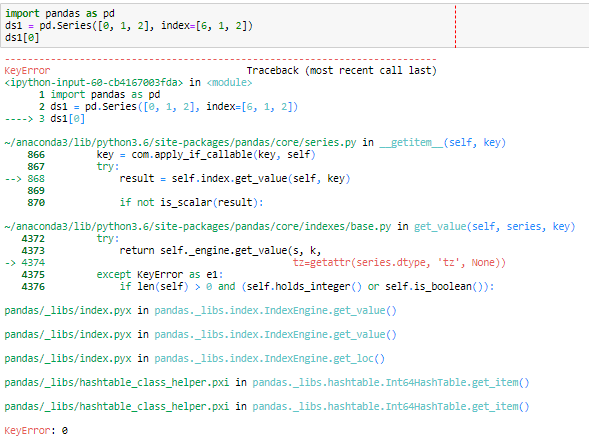
Task: Click the import pandas code line
Action: tap(60, 14)
